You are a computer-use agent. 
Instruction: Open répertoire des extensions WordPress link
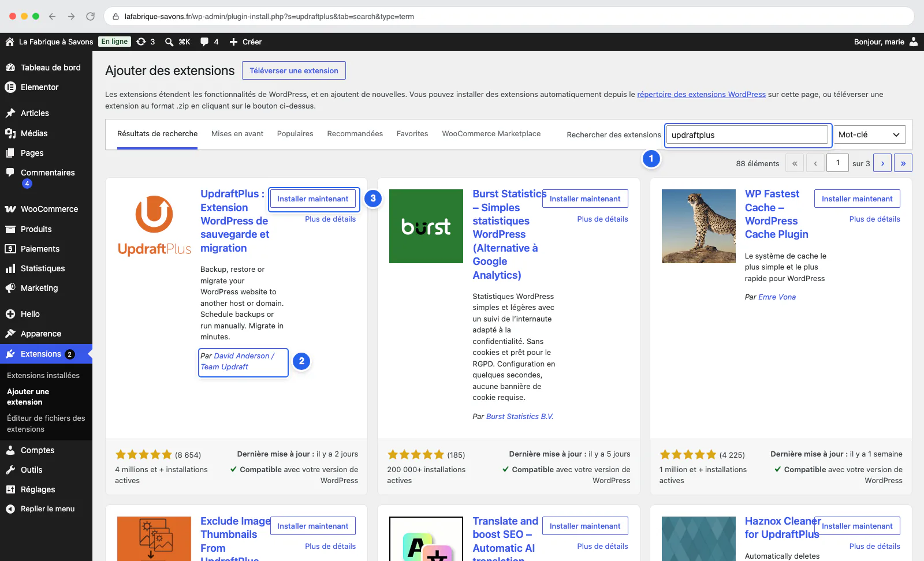[x=701, y=95]
